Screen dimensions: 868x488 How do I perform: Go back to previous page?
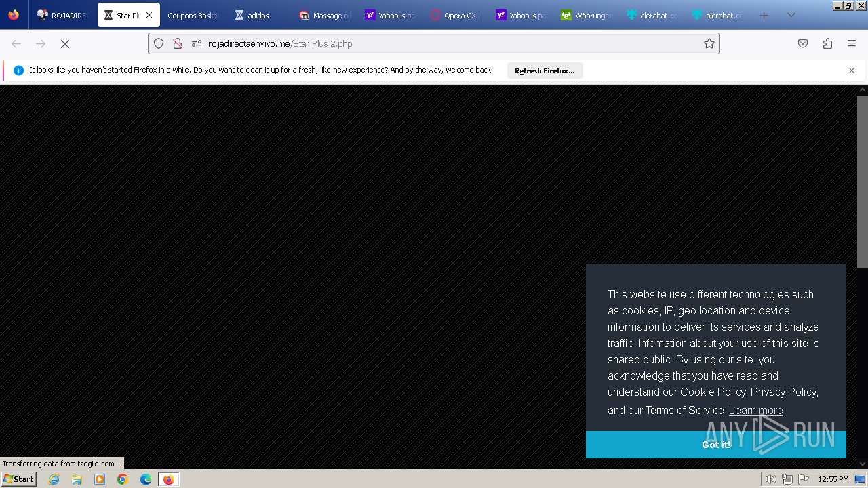16,43
